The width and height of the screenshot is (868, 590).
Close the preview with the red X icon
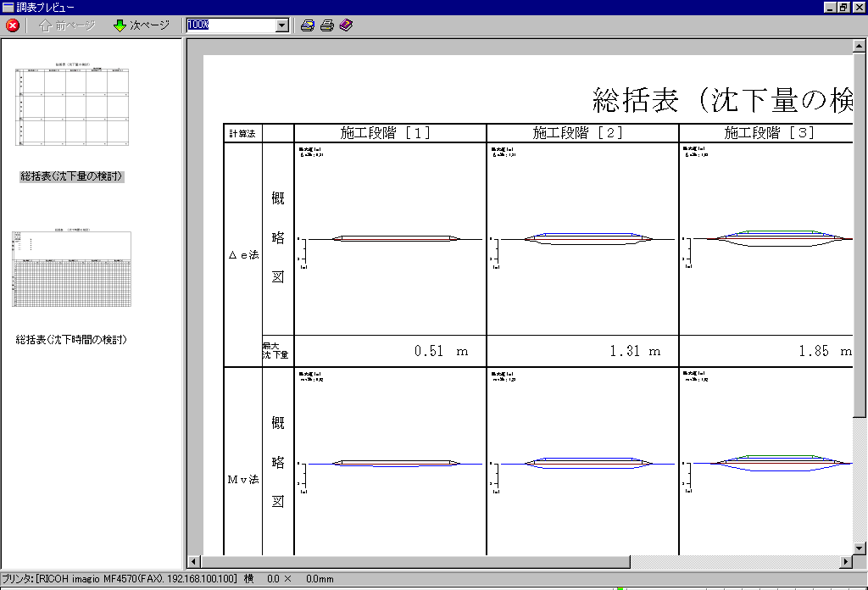[x=12, y=25]
